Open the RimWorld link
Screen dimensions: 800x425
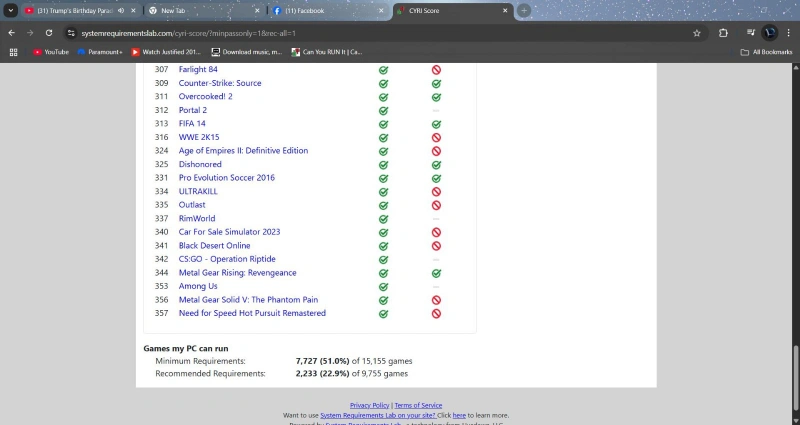coord(197,218)
